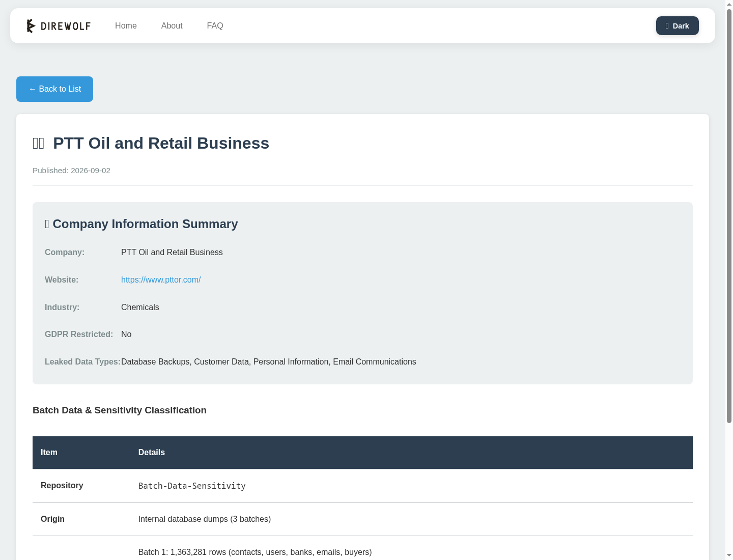Click the Company Information Summary heading
733x560 pixels.
pos(145,224)
